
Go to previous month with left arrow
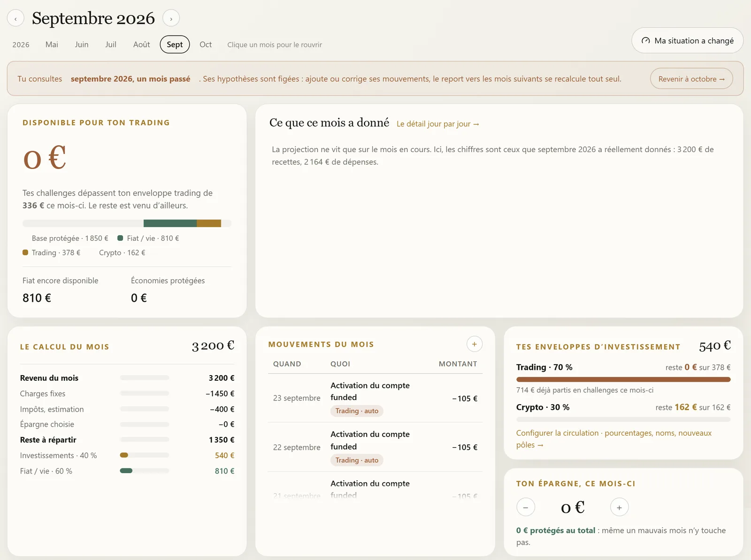[x=15, y=19]
